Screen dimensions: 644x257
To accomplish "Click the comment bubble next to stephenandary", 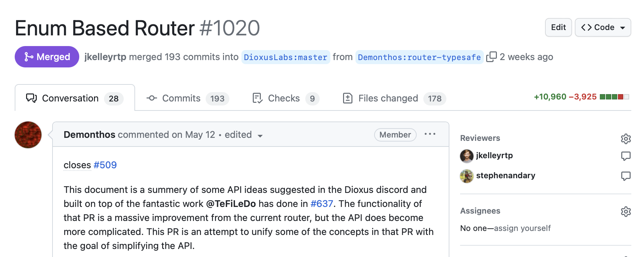I will pos(626,176).
